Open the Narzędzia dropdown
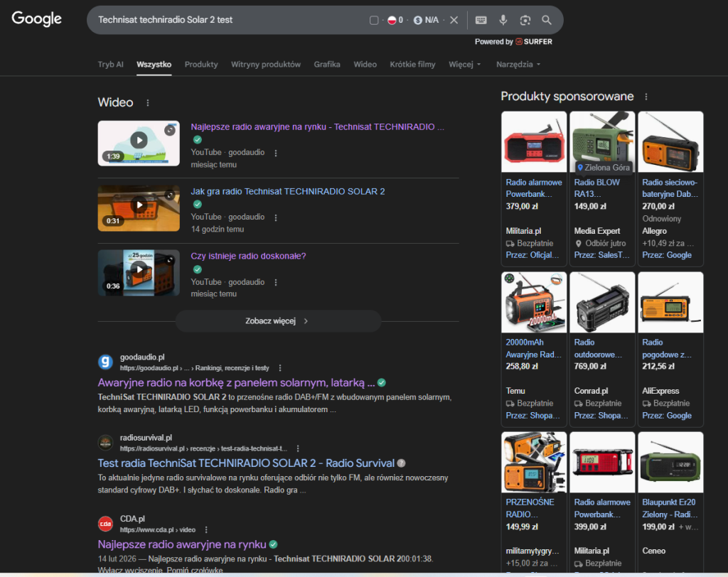The image size is (728, 577). coord(518,65)
